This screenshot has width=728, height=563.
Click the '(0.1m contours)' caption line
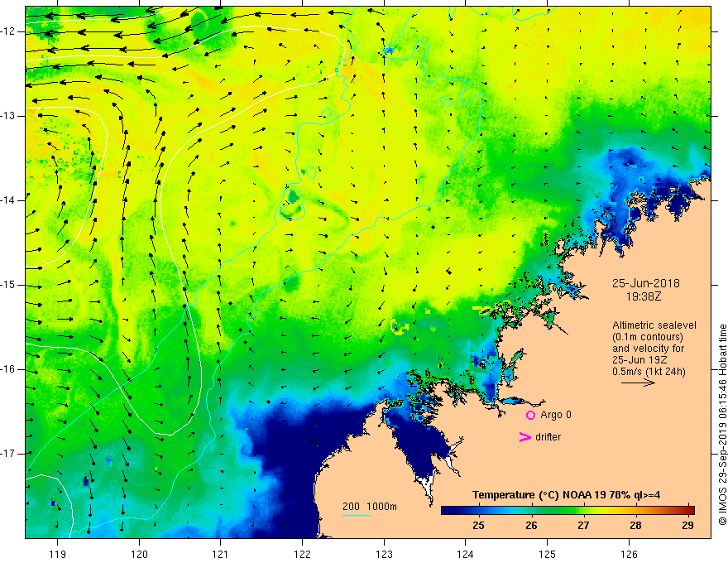pyautogui.click(x=648, y=337)
